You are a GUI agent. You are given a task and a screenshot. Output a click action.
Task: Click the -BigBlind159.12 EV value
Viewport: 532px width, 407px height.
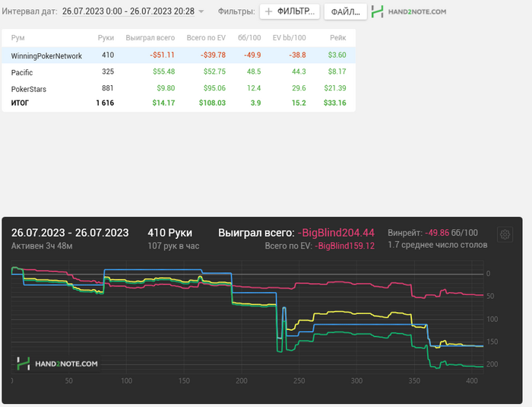point(344,246)
